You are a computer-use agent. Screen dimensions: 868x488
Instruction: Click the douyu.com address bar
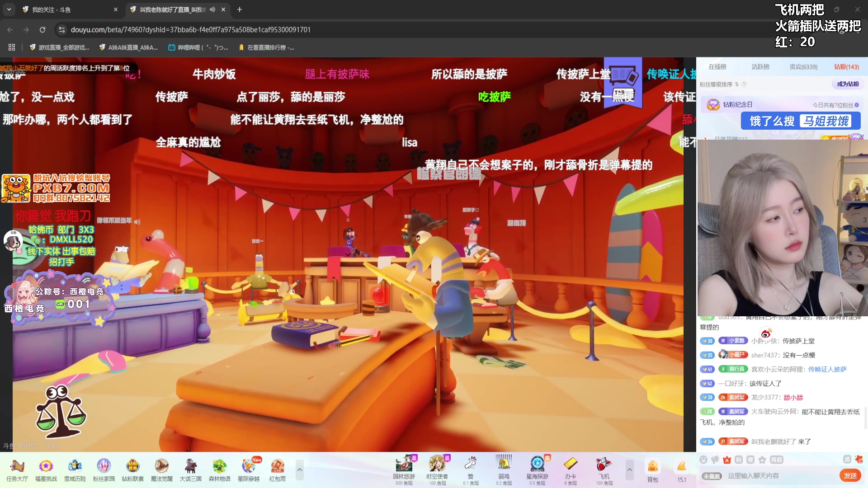pyautogui.click(x=191, y=30)
